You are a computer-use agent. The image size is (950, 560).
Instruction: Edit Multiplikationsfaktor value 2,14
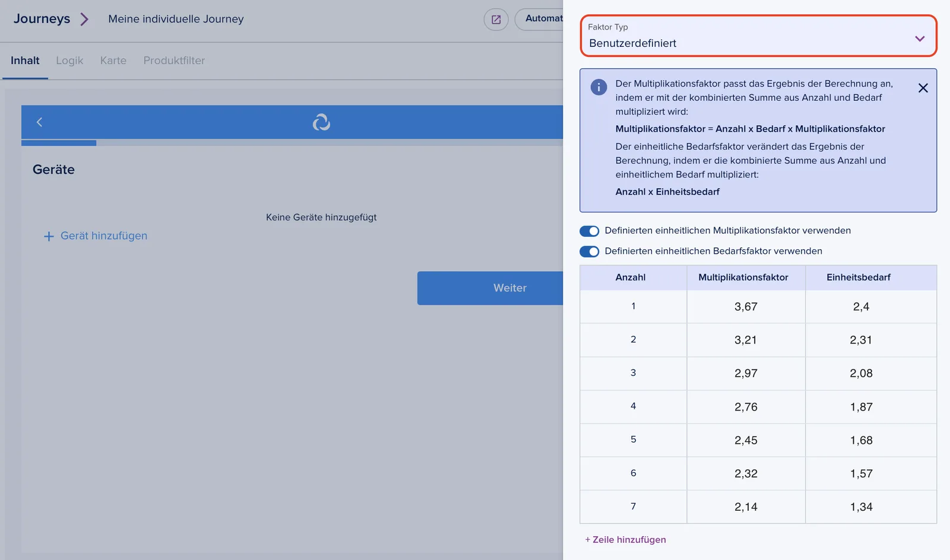[746, 507]
